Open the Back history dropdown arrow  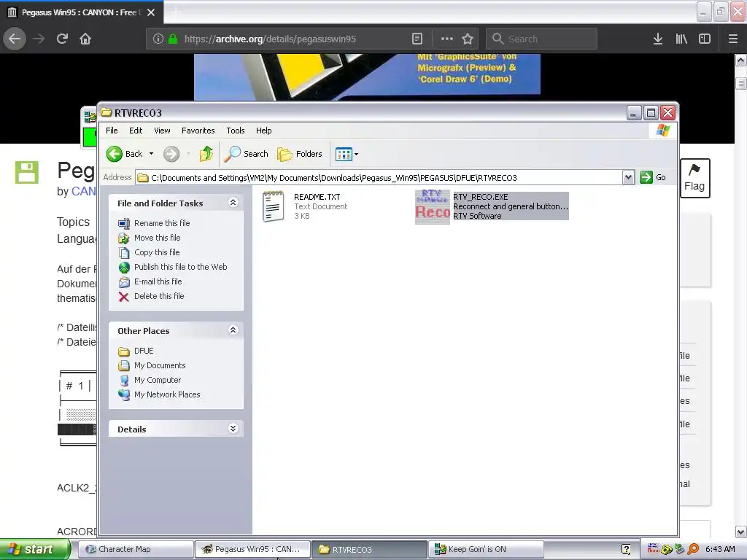pos(151,154)
